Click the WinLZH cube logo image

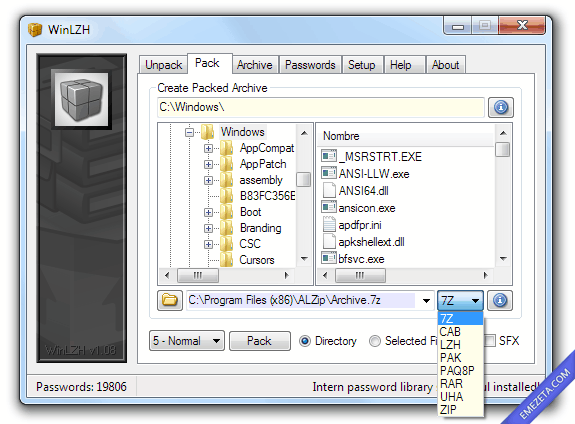[81, 99]
